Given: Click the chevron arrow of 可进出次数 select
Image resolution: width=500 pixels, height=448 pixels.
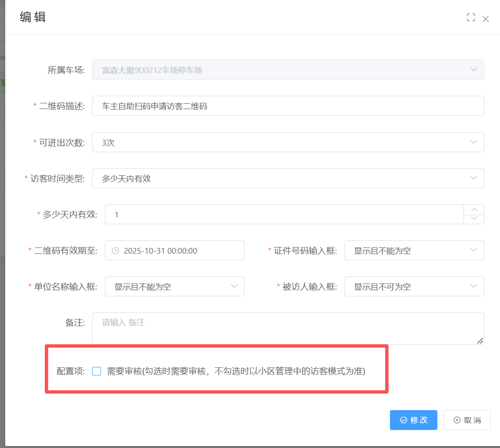Looking at the screenshot, I should point(473,142).
